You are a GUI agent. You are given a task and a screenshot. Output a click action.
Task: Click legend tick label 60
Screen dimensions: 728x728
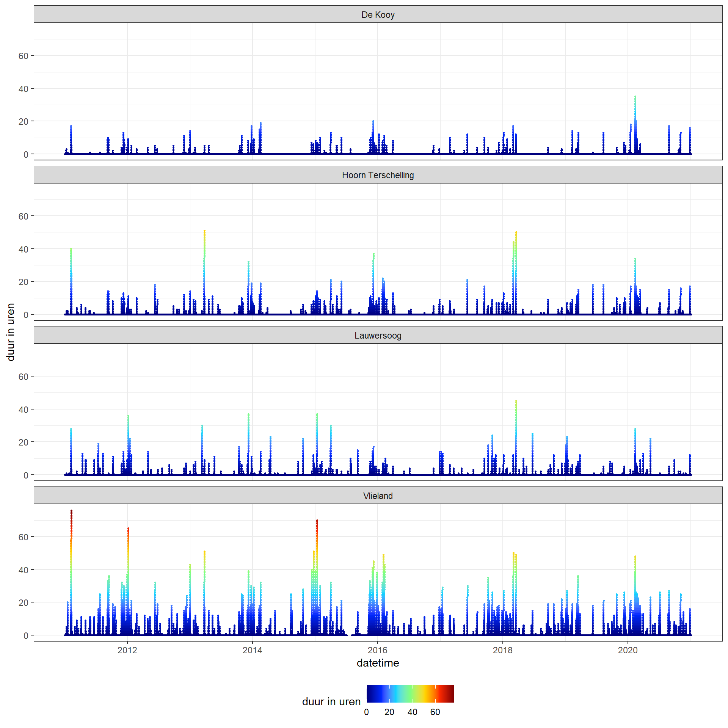[x=435, y=712]
